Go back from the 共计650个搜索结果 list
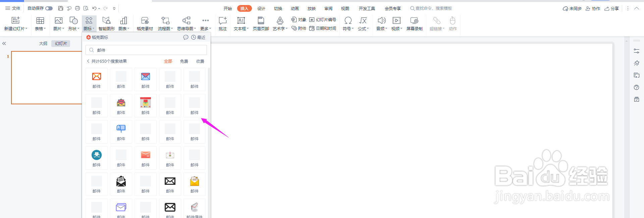The width and height of the screenshot is (644, 218). tap(88, 61)
